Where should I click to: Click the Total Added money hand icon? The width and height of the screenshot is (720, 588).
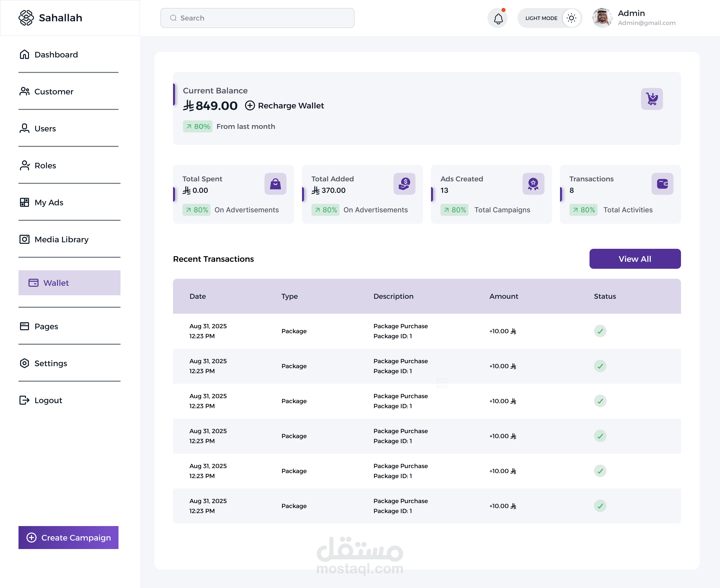coord(404,184)
